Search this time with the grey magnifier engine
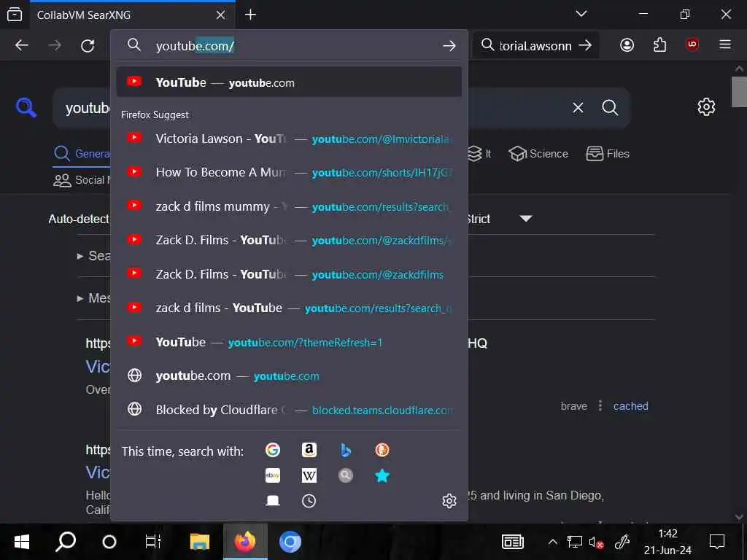 pos(346,475)
